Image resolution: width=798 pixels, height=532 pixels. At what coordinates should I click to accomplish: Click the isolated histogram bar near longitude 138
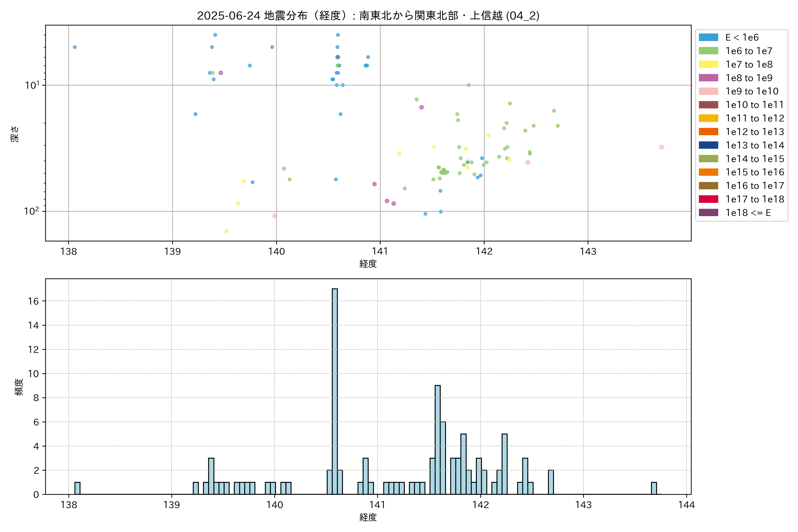(77, 488)
